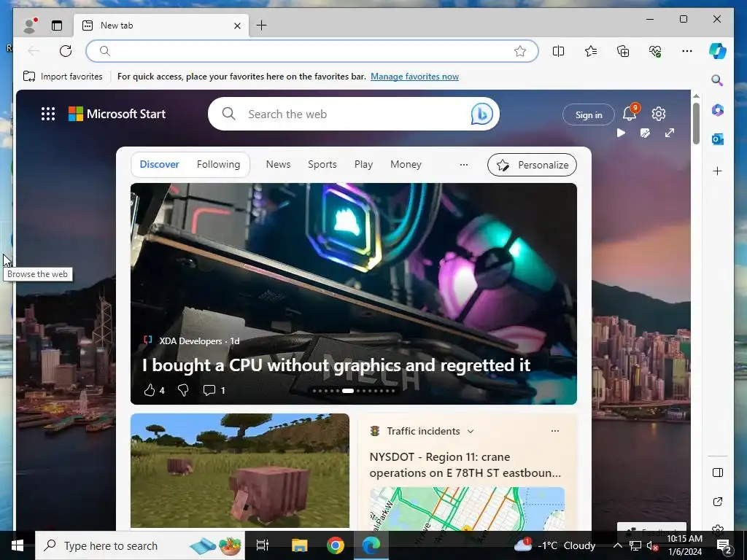Add this page to favorites star

519,51
